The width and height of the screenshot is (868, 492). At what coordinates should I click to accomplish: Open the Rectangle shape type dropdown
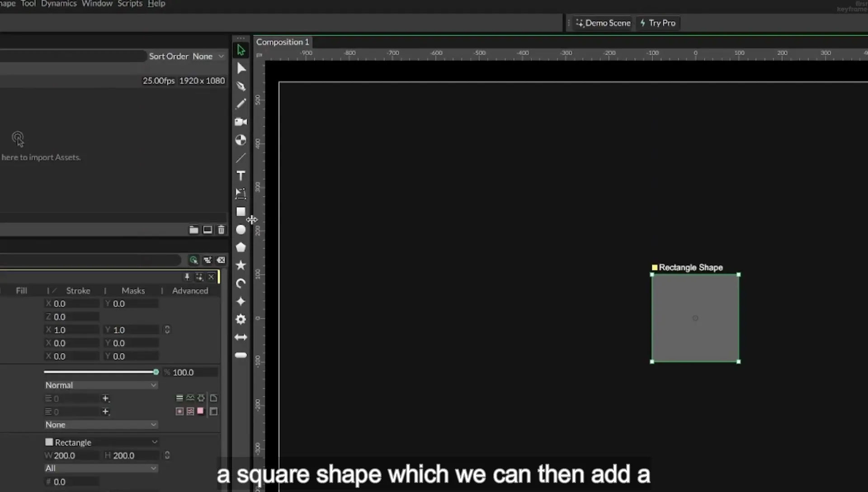(x=101, y=442)
